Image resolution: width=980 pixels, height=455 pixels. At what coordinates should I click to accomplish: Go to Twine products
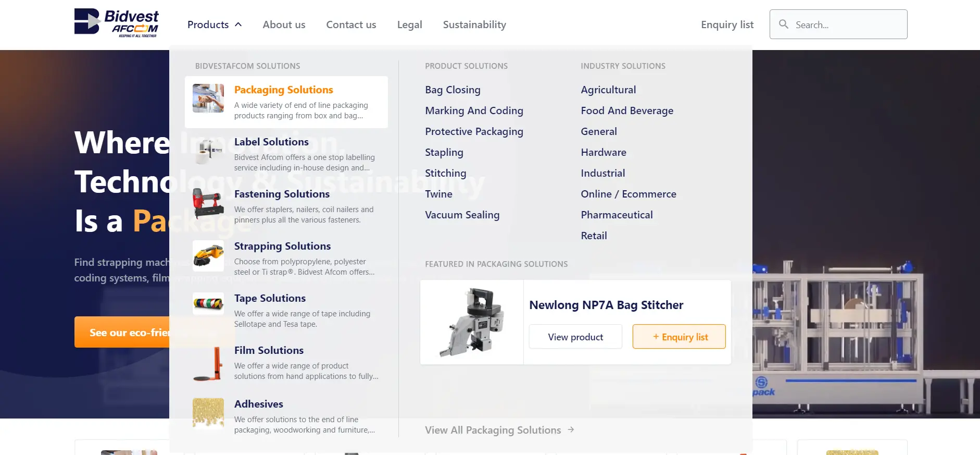pos(438,194)
